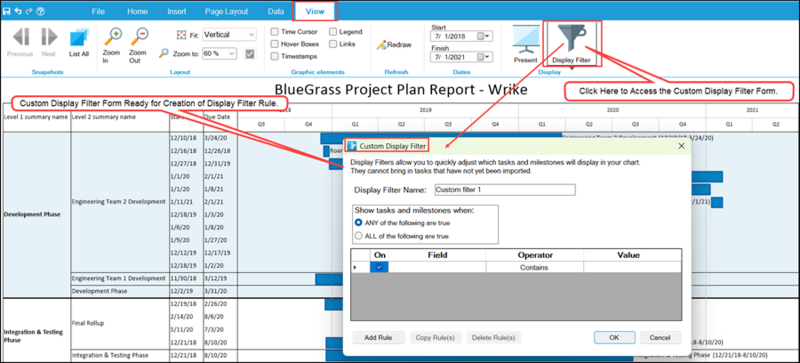Close the Custom Display Filter dialog
Image resolution: width=800 pixels, height=363 pixels.
681,146
